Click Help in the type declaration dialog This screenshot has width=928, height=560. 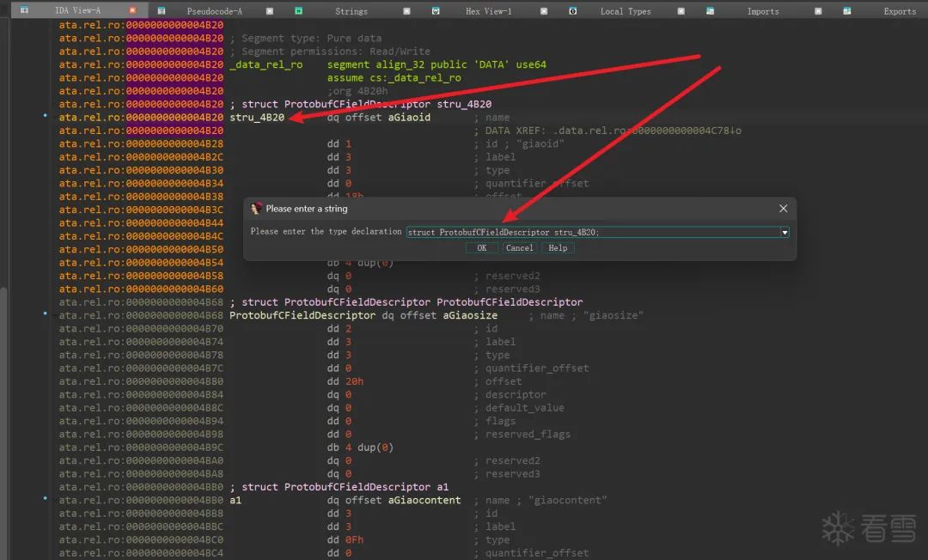558,247
